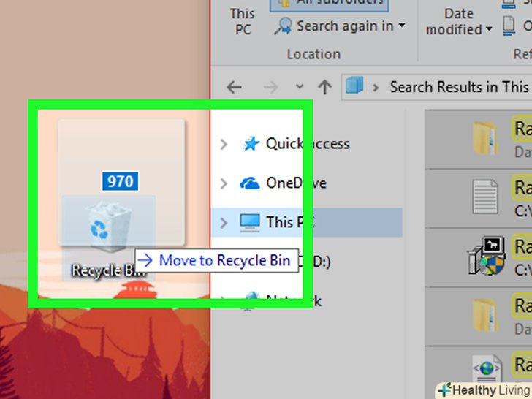The width and height of the screenshot is (532, 399).
Task: Select the text document search result
Action: coord(479,198)
